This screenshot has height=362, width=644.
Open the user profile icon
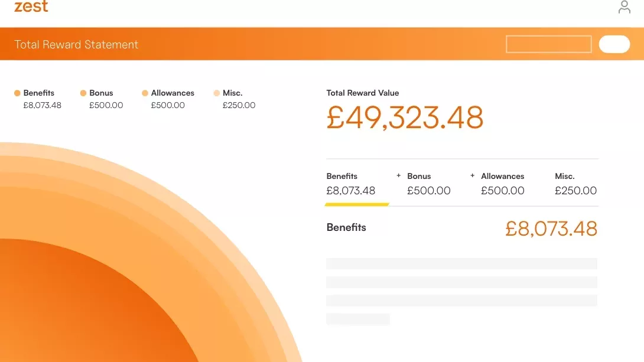[x=625, y=7]
